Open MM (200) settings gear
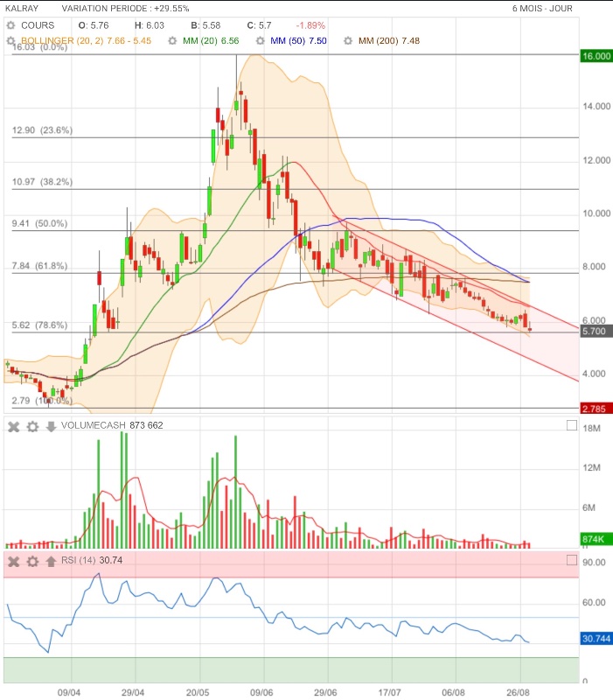Image resolution: width=613 pixels, height=700 pixels. point(348,41)
